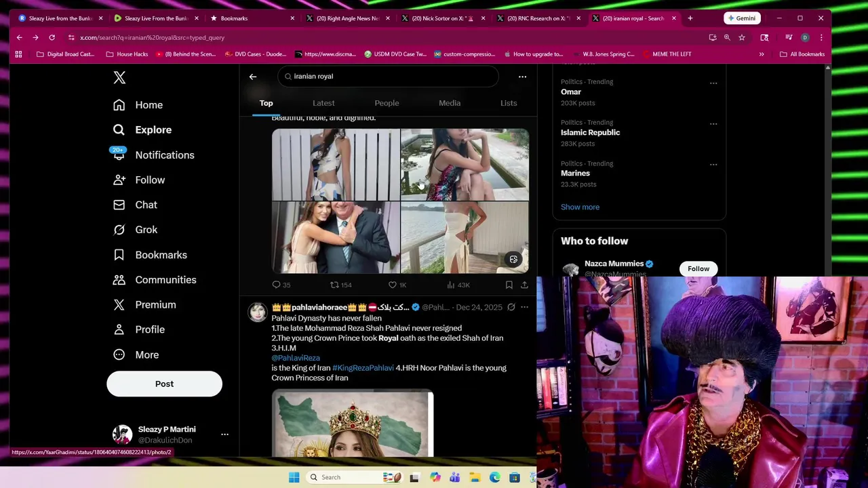Open Premium in the sidebar
The width and height of the screenshot is (868, 488).
[x=144, y=305]
